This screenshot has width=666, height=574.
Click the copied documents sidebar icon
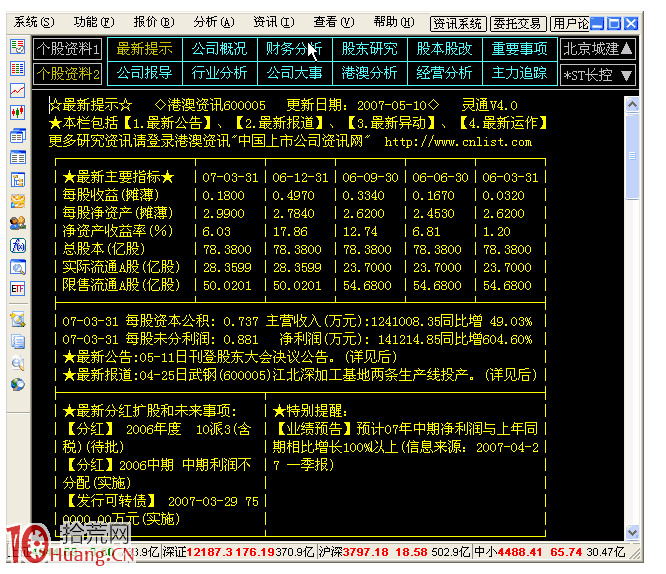click(17, 341)
